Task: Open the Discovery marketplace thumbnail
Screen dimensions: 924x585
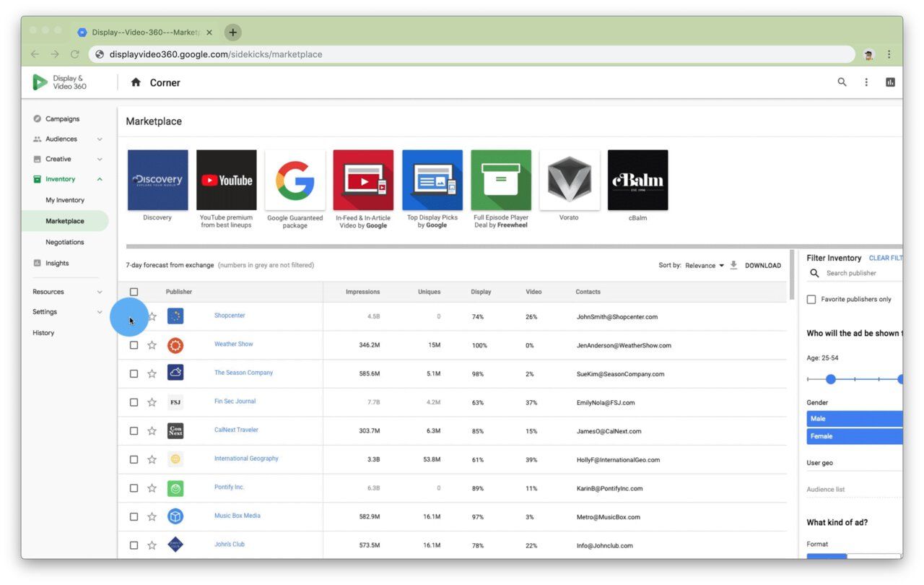Action: pos(157,180)
